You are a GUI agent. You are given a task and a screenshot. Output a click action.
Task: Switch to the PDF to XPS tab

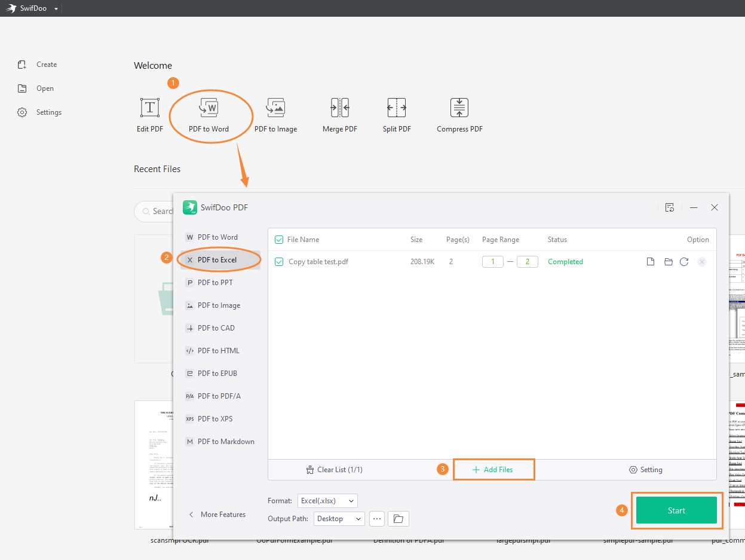220,419
